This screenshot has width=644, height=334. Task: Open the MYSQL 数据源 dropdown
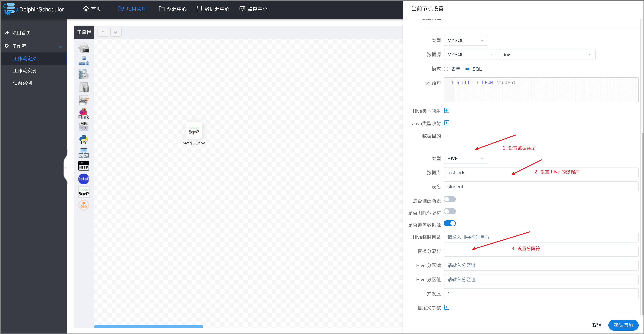coord(470,54)
